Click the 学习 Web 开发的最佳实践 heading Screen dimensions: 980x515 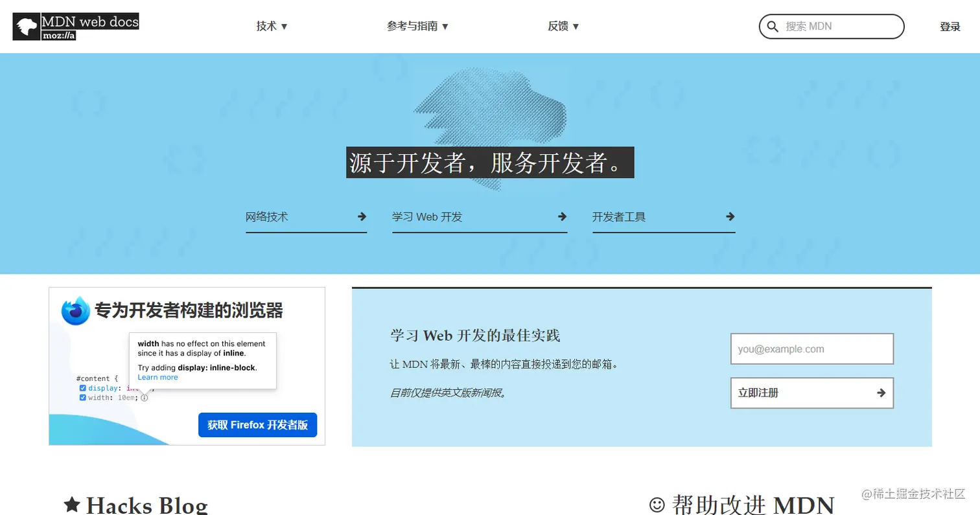(x=475, y=336)
